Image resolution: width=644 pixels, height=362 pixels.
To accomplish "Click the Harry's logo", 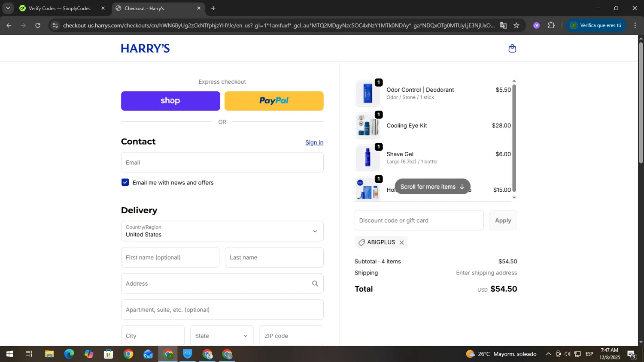I will click(145, 48).
